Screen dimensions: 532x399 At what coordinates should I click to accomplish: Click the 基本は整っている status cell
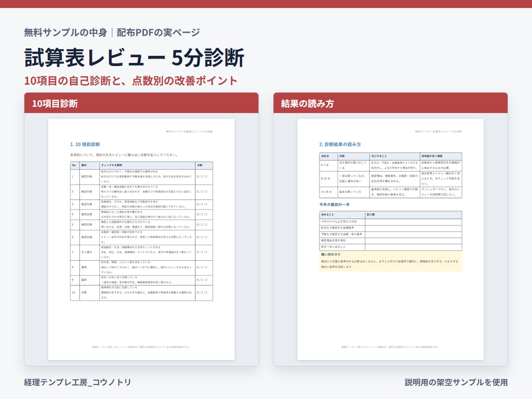click(x=353, y=192)
